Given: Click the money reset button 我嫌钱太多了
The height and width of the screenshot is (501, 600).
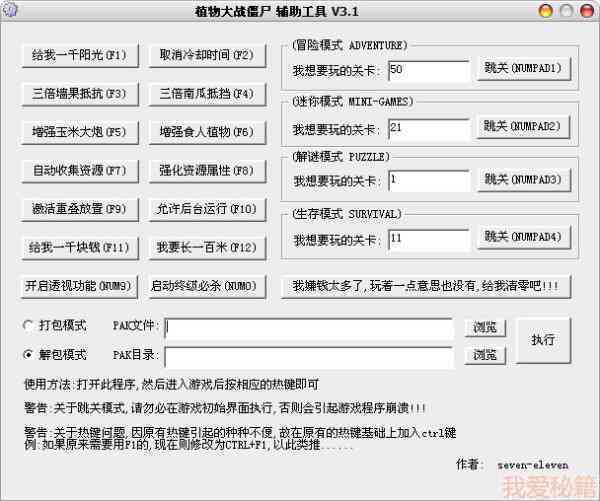Looking at the screenshot, I should pyautogui.click(x=426, y=286).
